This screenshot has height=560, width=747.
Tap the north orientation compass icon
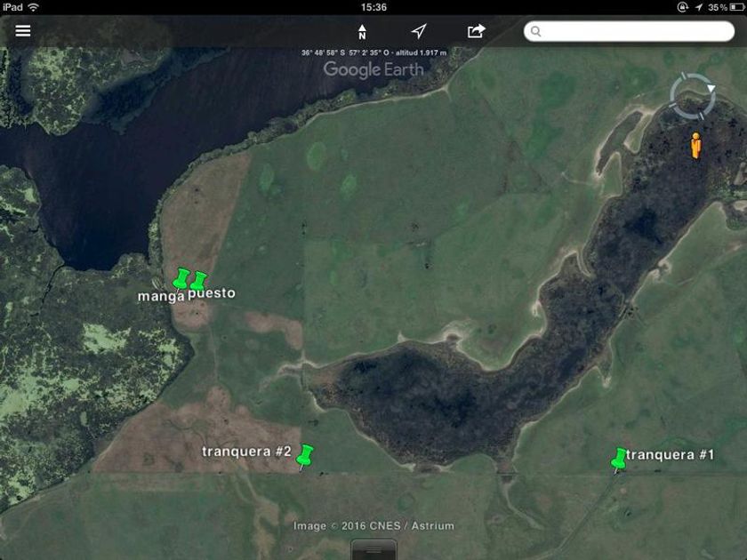coord(362,32)
